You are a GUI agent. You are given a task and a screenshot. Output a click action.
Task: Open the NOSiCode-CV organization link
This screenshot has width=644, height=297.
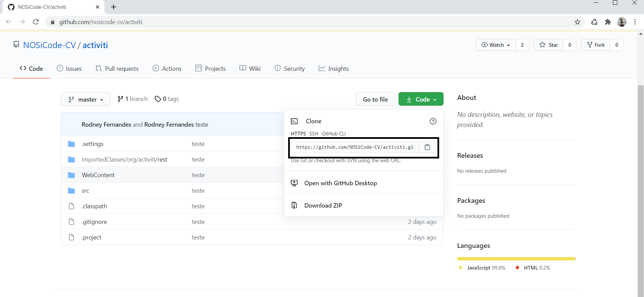coord(49,45)
